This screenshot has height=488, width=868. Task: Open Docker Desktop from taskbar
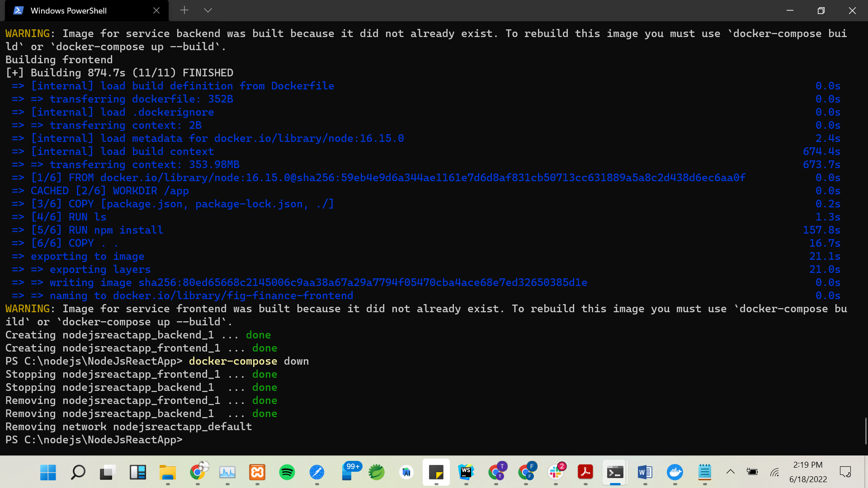[675, 472]
